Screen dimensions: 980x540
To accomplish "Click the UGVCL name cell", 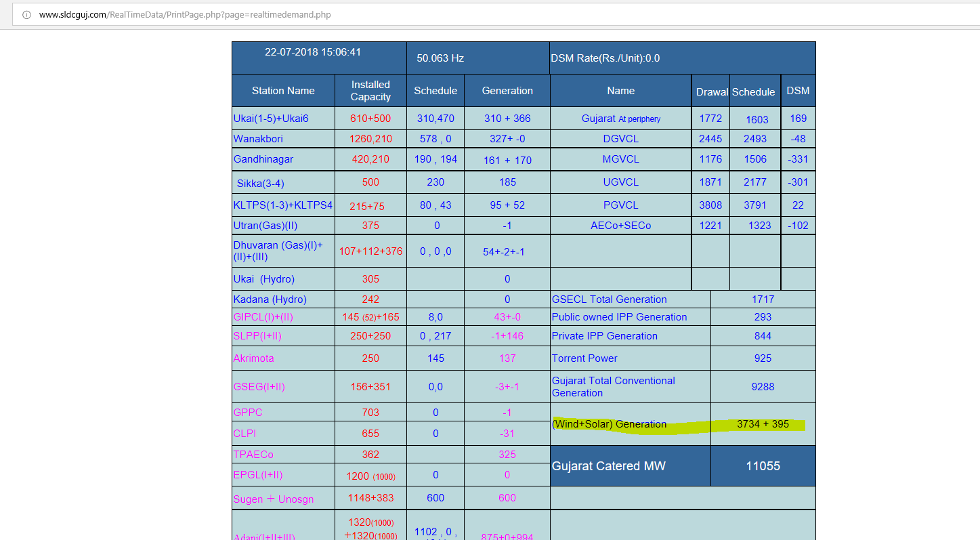I will [x=621, y=182].
